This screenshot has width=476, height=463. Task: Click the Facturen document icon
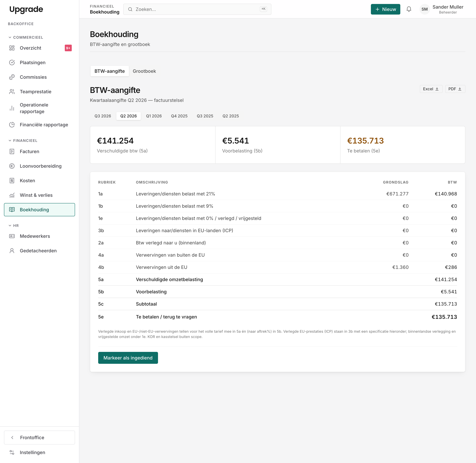pos(12,151)
